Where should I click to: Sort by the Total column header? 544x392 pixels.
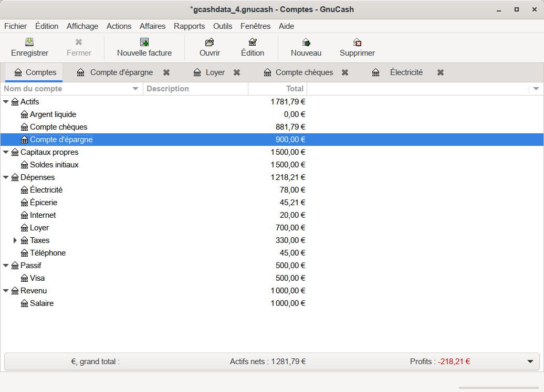coord(277,89)
